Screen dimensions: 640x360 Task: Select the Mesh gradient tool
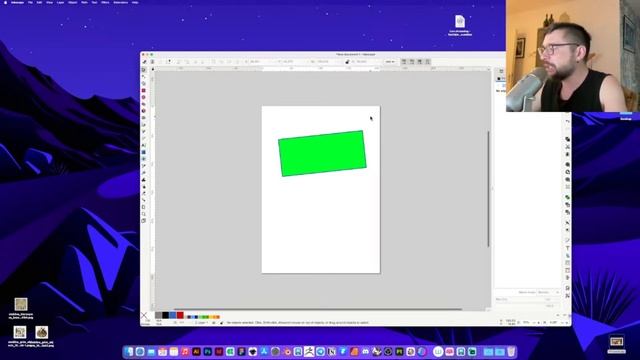[x=144, y=159]
